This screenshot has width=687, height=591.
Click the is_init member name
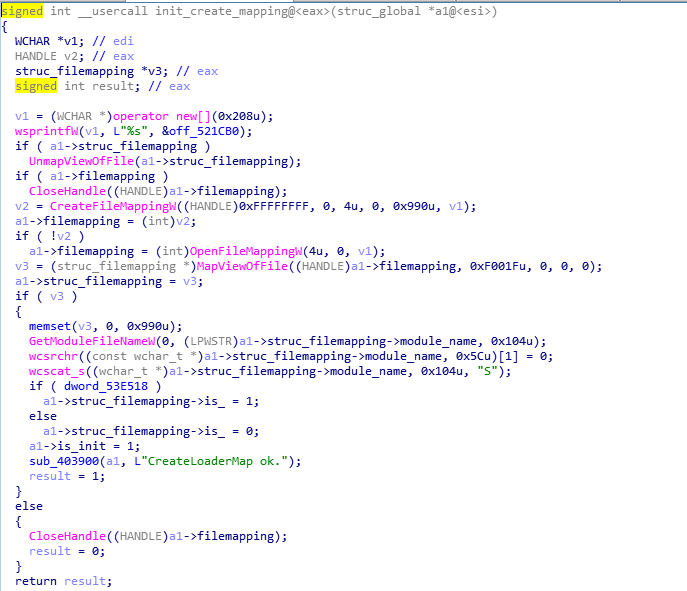coord(81,446)
